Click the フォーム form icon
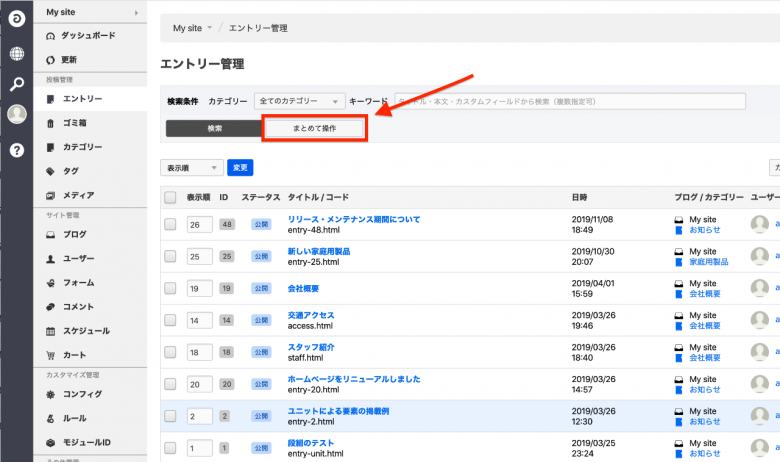 pyautogui.click(x=50, y=283)
